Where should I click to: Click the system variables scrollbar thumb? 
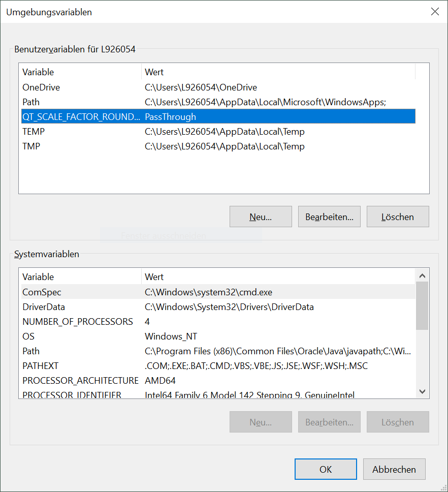click(422, 305)
